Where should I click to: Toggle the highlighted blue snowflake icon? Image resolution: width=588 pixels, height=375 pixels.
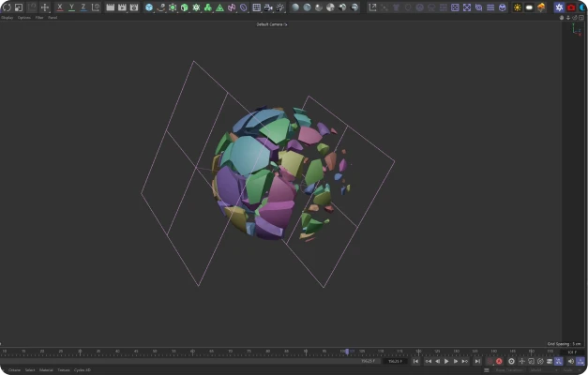[x=559, y=7]
